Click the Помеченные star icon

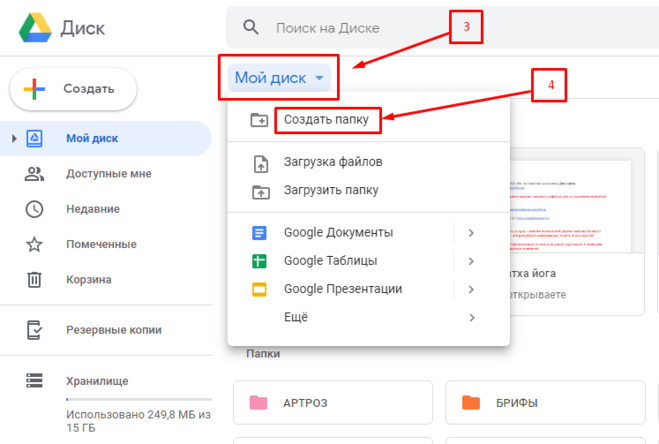pyautogui.click(x=35, y=244)
